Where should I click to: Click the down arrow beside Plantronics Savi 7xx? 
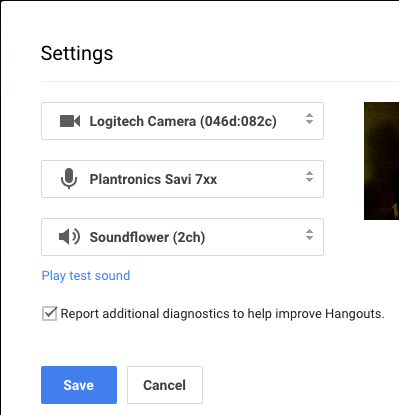(309, 180)
